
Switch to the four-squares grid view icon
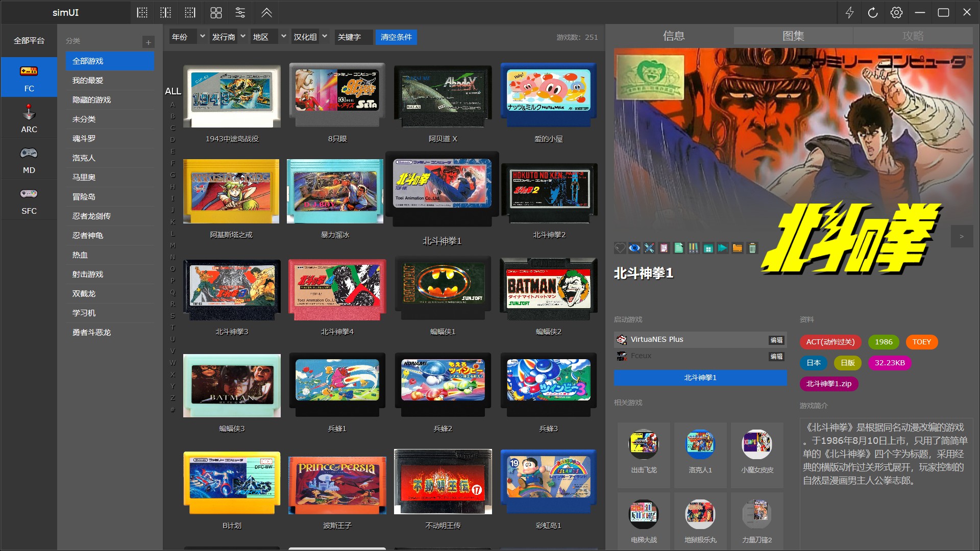pyautogui.click(x=216, y=13)
